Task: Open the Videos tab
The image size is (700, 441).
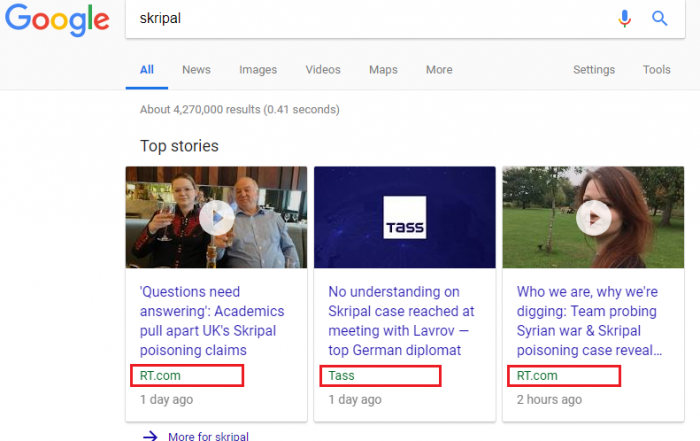Action: click(x=323, y=70)
